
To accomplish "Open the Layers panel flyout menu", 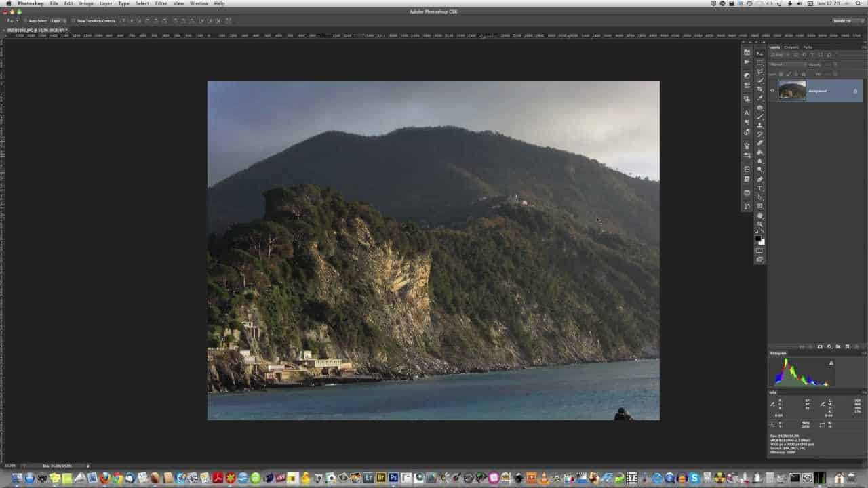I will [863, 47].
